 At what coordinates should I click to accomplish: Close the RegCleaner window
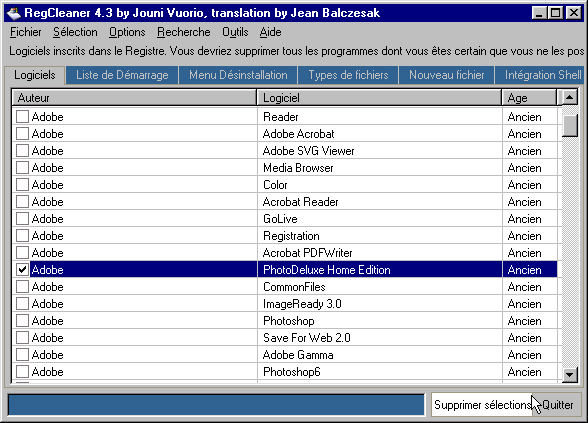pyautogui.click(x=574, y=13)
